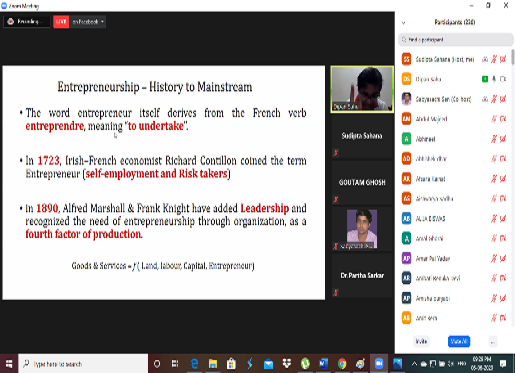This screenshot has height=373, width=515.
Task: Click the Dr. Partha Sarkar video tile
Action: [362, 276]
